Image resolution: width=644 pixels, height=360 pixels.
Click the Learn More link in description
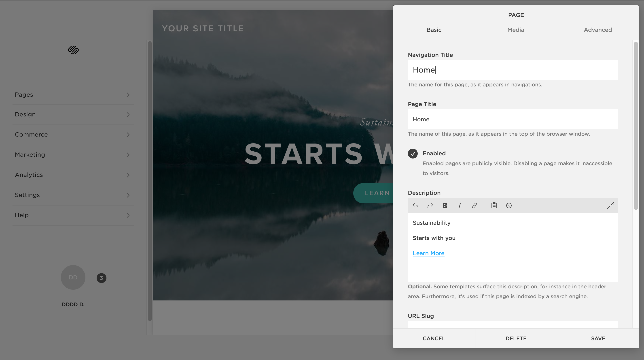(428, 253)
